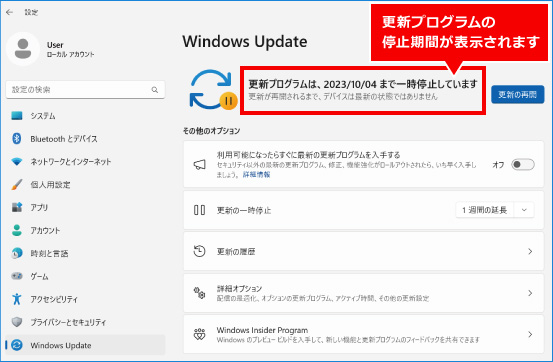Click the history clock icon

click(x=199, y=251)
